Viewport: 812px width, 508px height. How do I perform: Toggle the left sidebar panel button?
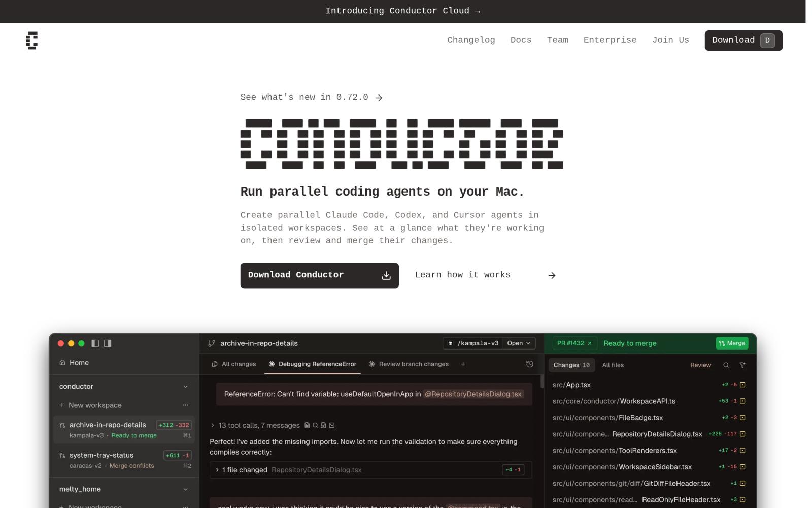click(95, 343)
